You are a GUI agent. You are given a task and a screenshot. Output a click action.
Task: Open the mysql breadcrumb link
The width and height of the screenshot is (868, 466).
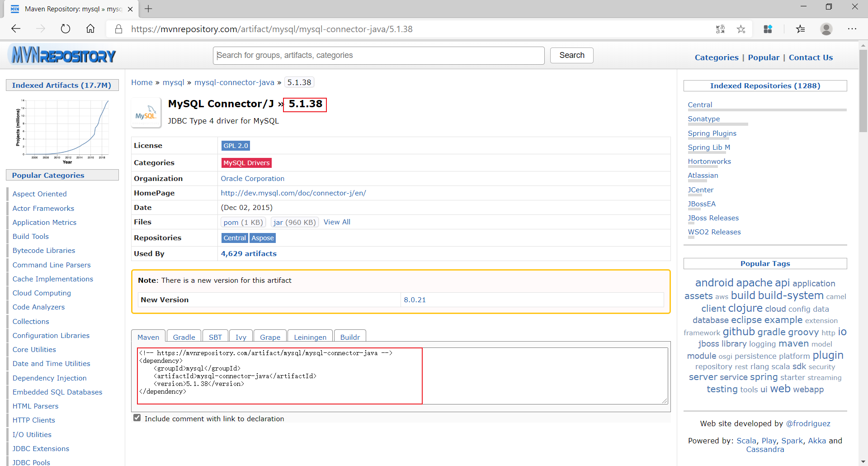(174, 82)
